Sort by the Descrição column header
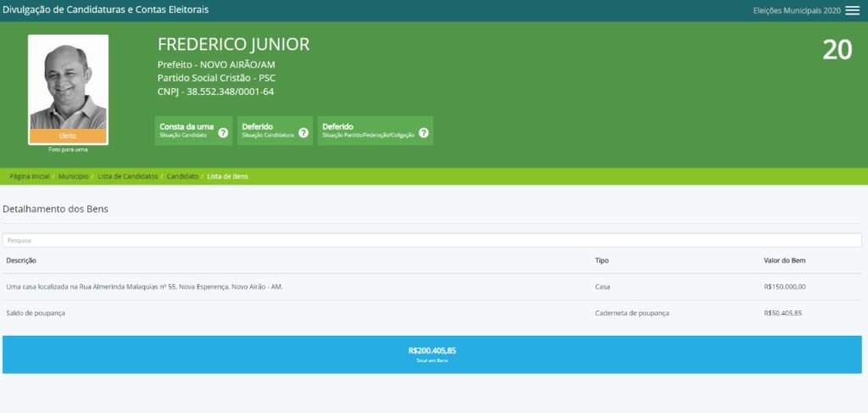 pyautogui.click(x=21, y=260)
